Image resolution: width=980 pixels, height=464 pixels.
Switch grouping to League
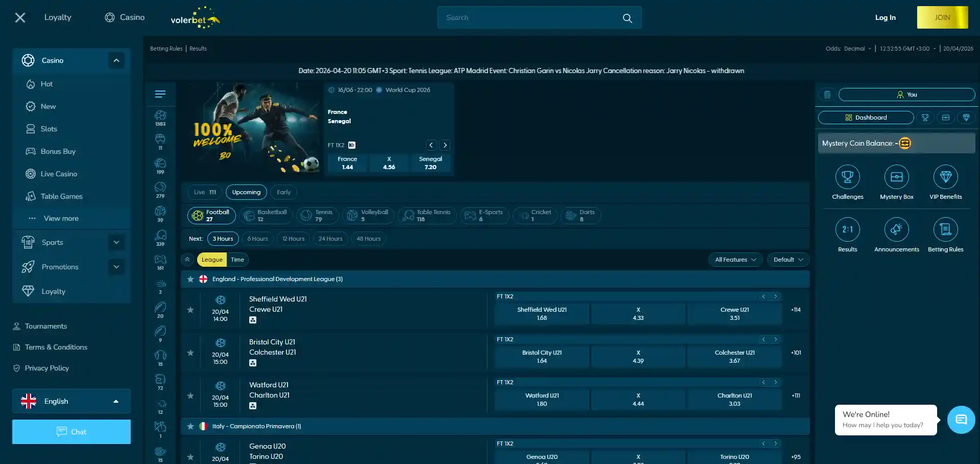[212, 260]
